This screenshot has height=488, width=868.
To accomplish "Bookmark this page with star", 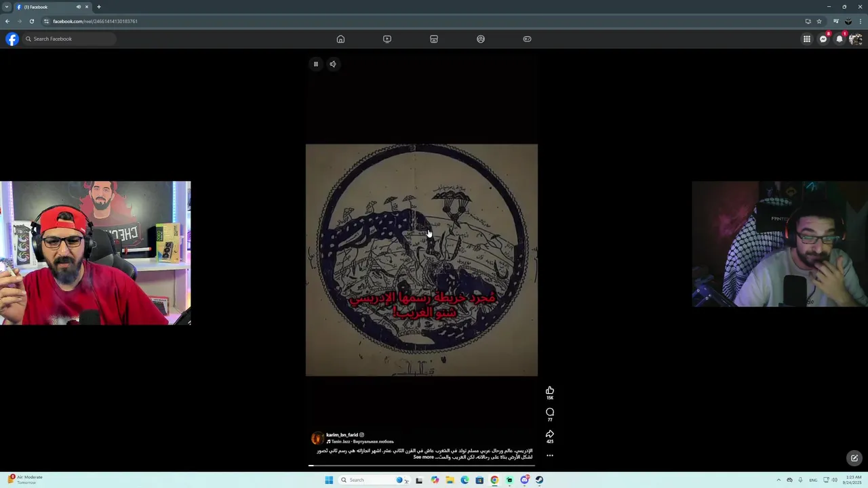I will point(818,21).
